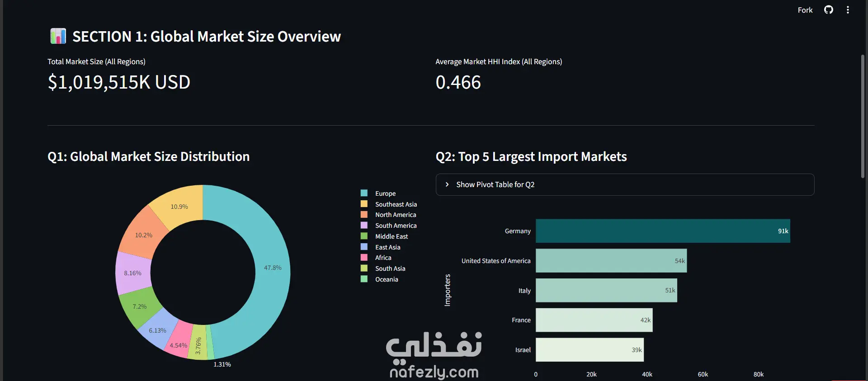Open the GitHub repository icon
Viewport: 868px width, 381px height.
tap(828, 10)
